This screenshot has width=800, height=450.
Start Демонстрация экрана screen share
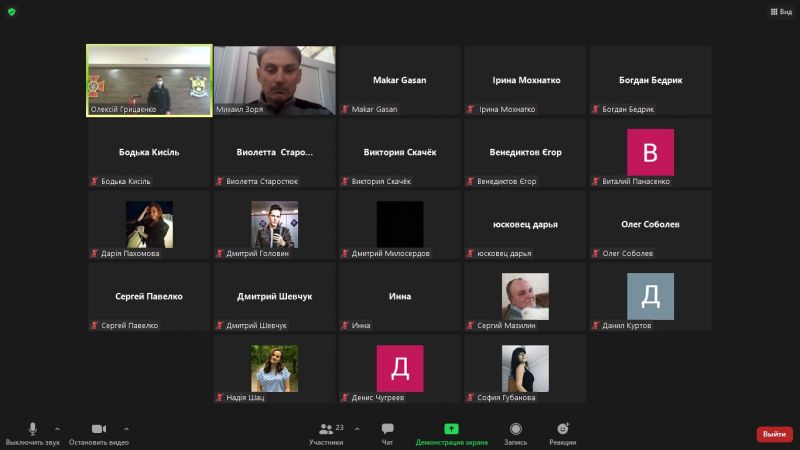point(452,434)
